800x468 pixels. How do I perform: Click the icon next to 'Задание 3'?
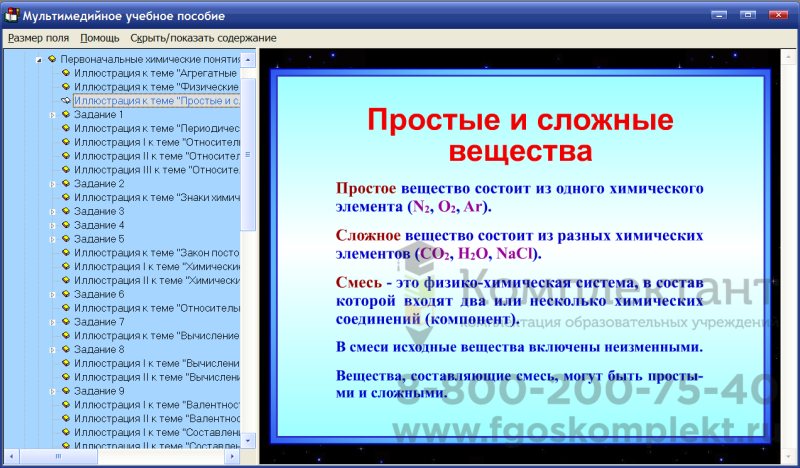tap(66, 211)
